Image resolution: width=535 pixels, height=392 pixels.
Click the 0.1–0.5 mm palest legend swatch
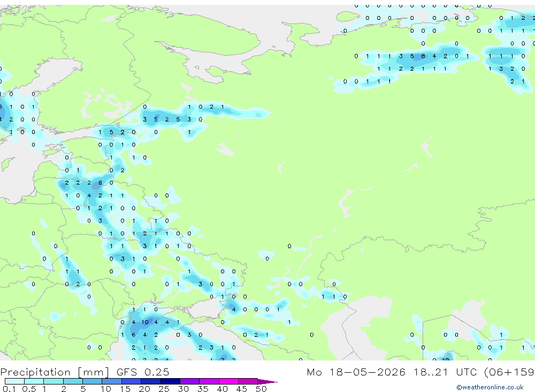click(14, 381)
